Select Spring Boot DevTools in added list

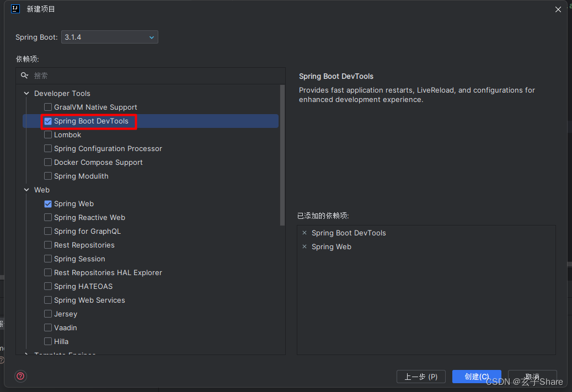(x=349, y=233)
